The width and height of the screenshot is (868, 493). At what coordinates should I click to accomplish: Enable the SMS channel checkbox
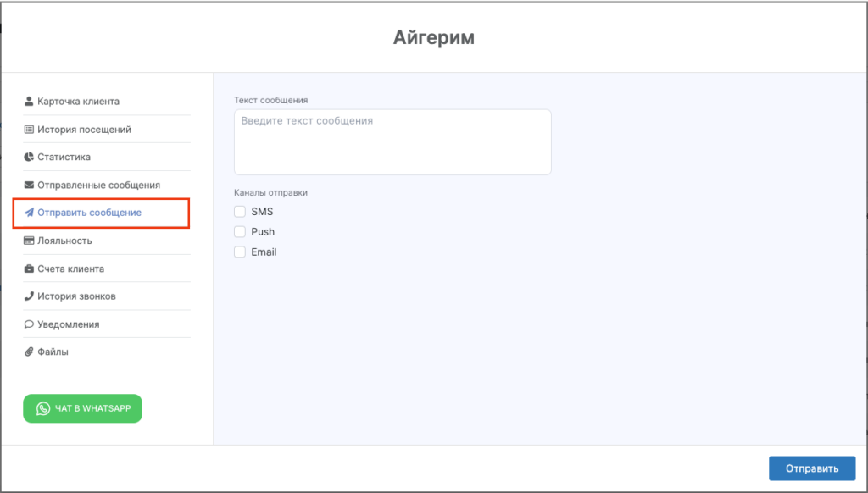(240, 212)
